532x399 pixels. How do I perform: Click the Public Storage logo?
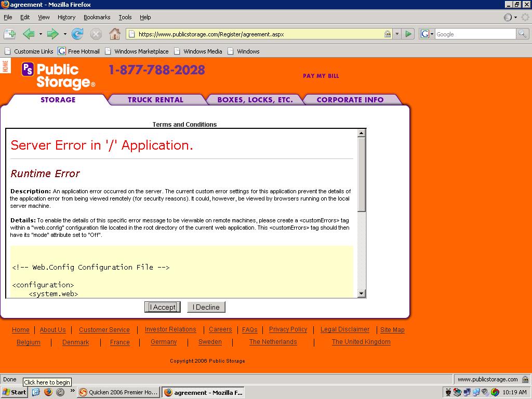58,76
